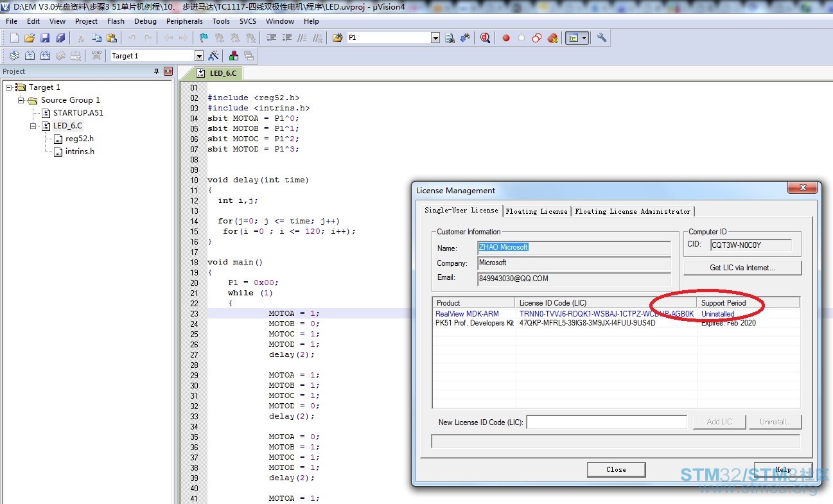
Task: Open Configuration with the wrench icon
Action: tap(602, 38)
